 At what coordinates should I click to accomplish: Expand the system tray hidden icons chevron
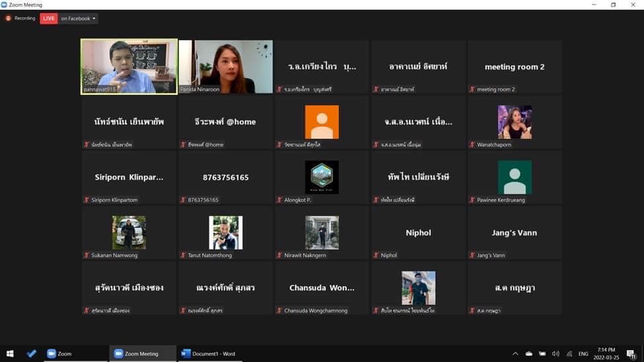coord(515,353)
